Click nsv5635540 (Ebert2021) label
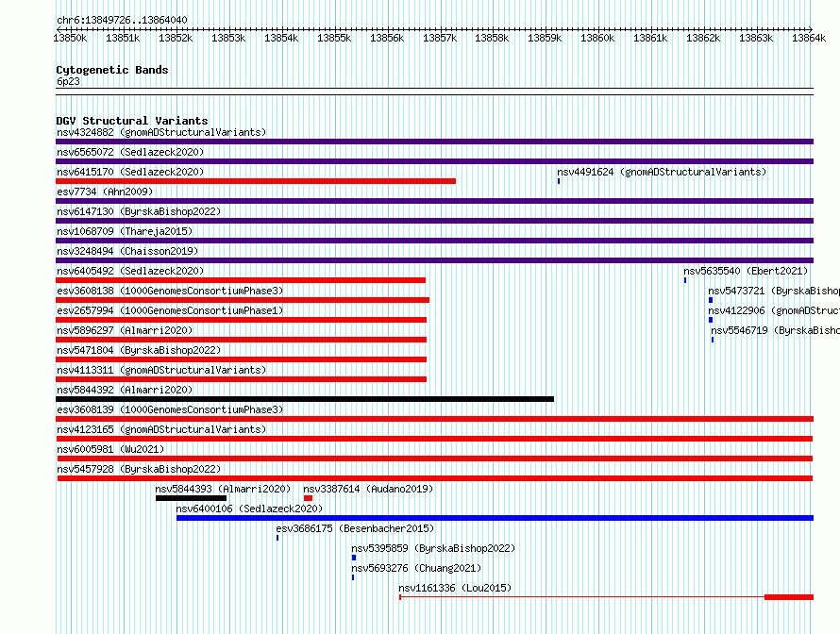Viewport: 840px width, 634px height. pos(746,271)
